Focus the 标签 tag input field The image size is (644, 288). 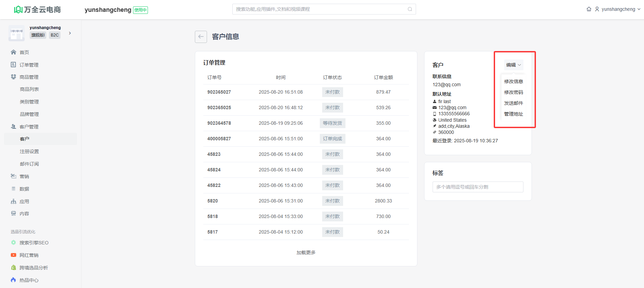pyautogui.click(x=478, y=187)
